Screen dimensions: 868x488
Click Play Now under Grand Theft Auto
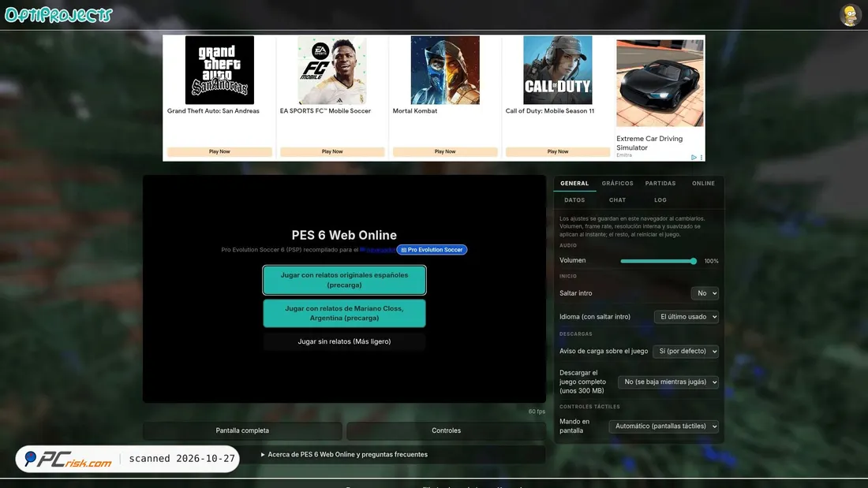point(219,151)
